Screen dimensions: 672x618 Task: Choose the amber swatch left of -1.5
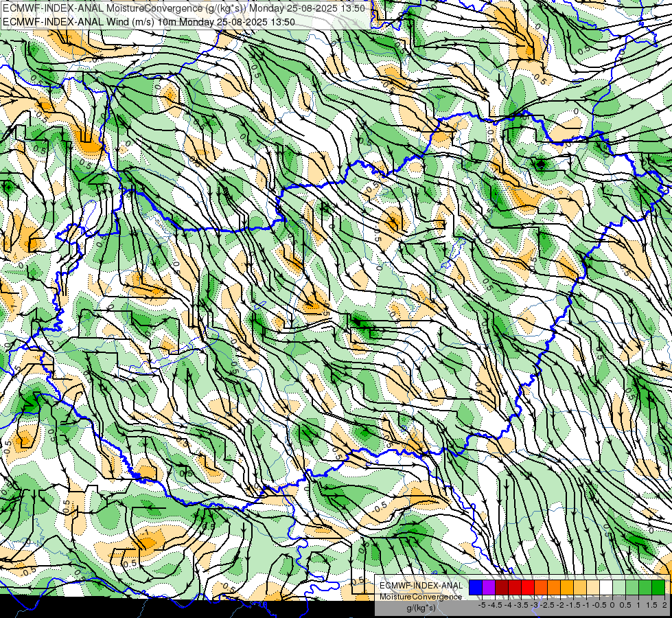567,588
